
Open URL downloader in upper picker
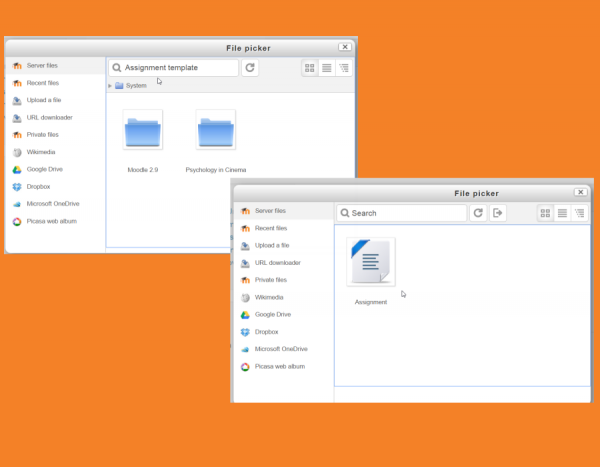point(49,117)
